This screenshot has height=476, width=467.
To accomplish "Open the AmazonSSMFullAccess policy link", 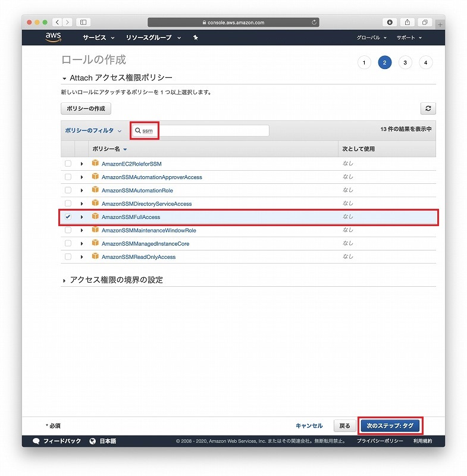I will pos(131,217).
